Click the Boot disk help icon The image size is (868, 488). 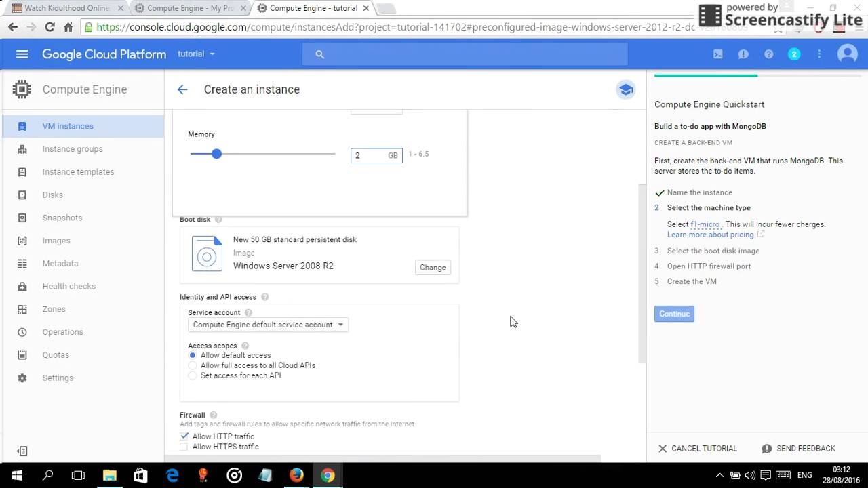pos(218,220)
